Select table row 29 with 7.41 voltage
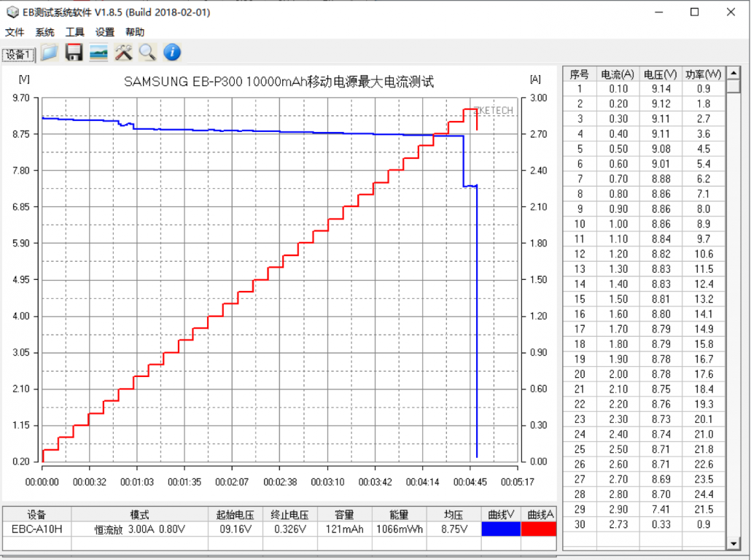751x560 pixels. coord(644,509)
